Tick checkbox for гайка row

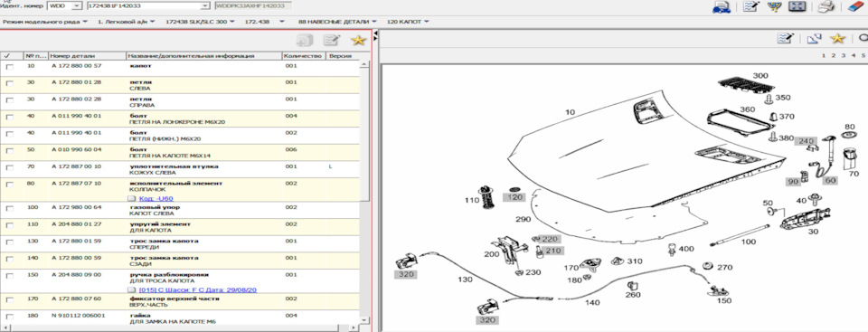coord(9,317)
